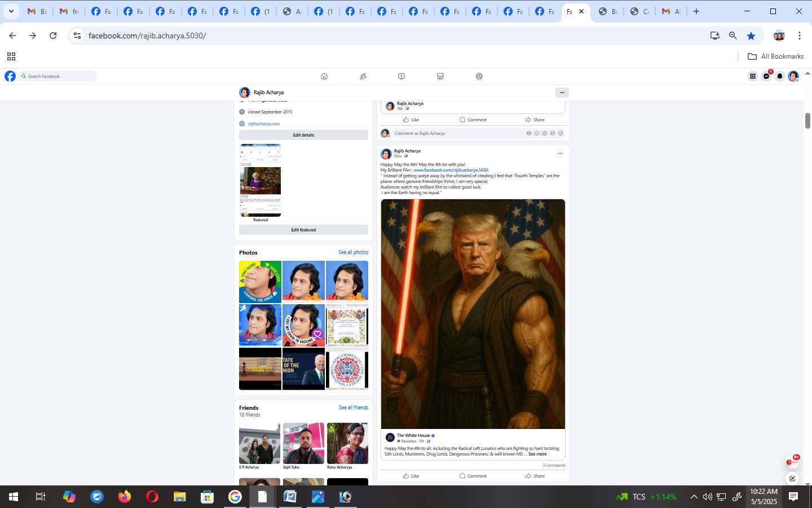Open the Video (Watch) icon in navbar
The width and height of the screenshot is (812, 508).
coord(401,76)
